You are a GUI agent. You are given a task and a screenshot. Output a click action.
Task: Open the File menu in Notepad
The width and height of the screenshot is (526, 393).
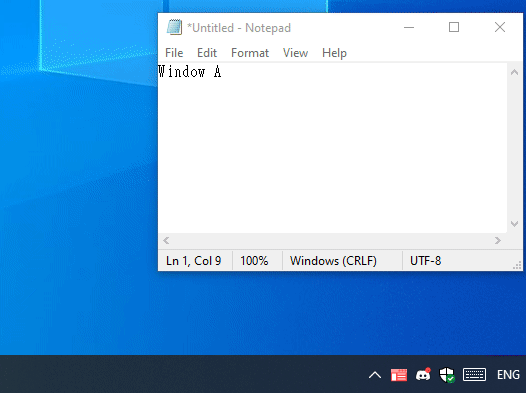coord(174,53)
